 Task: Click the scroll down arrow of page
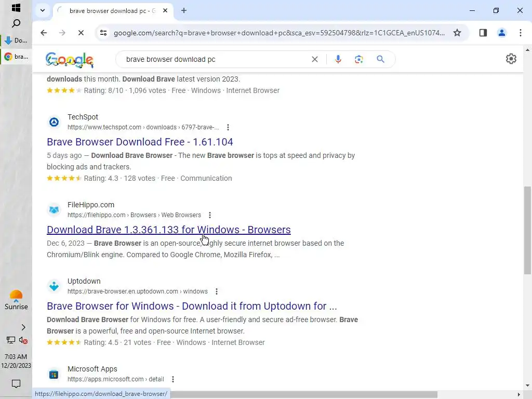pos(527,386)
